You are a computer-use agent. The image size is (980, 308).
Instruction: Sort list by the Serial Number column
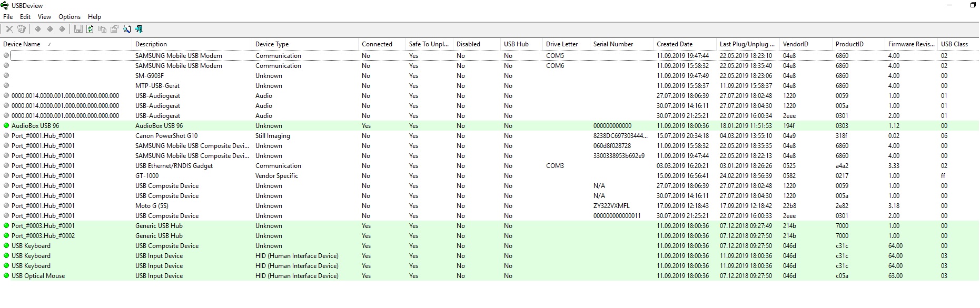[x=613, y=44]
